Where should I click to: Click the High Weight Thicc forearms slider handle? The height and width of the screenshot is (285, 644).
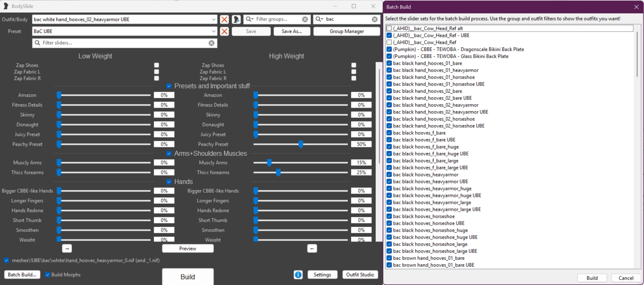point(278,172)
